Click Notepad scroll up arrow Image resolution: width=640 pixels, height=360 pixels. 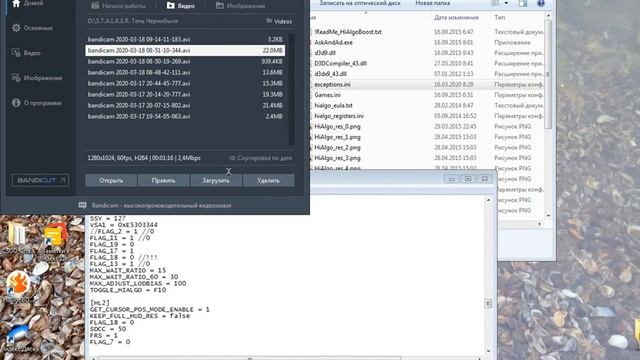pos(488,200)
